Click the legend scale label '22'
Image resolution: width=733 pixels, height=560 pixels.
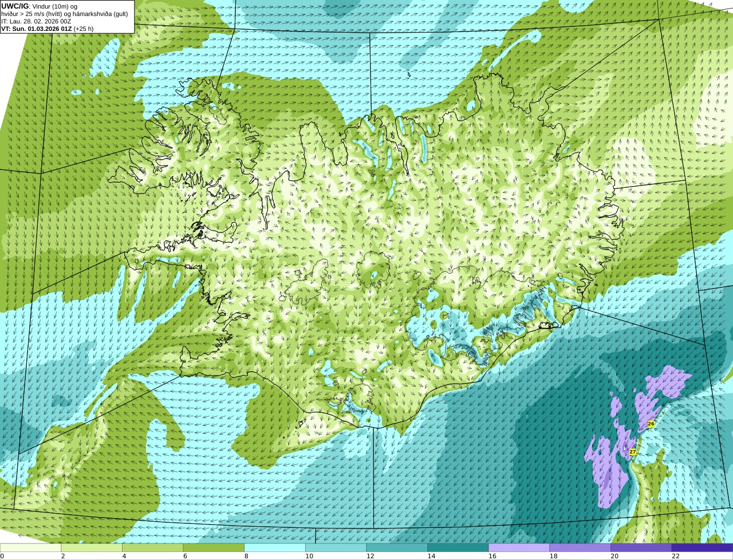pos(676,556)
